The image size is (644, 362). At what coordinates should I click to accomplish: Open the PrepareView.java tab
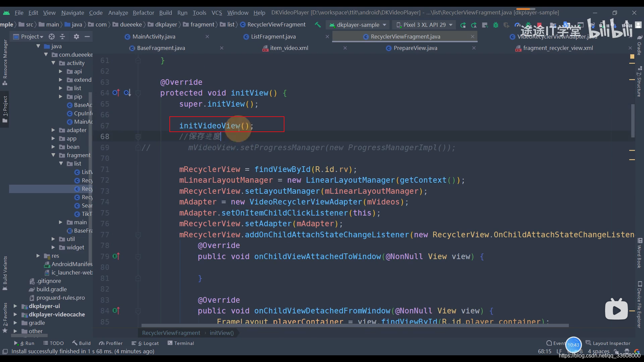point(415,48)
